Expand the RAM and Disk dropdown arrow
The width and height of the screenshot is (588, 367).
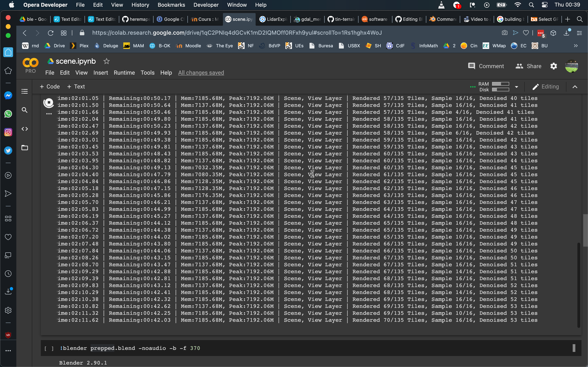[x=517, y=87]
